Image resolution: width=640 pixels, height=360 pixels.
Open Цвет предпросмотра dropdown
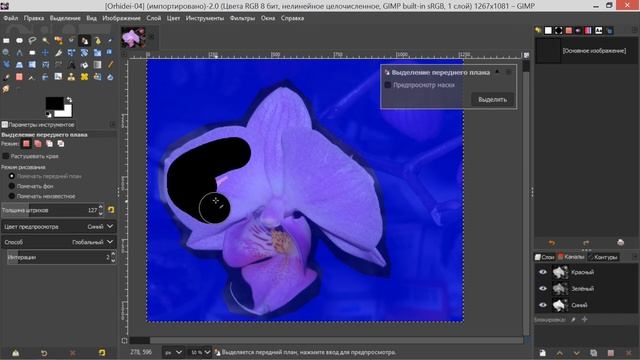[x=59, y=227]
